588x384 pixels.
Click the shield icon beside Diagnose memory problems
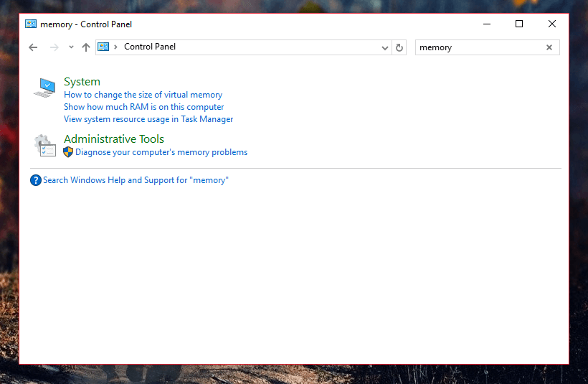[x=68, y=152]
